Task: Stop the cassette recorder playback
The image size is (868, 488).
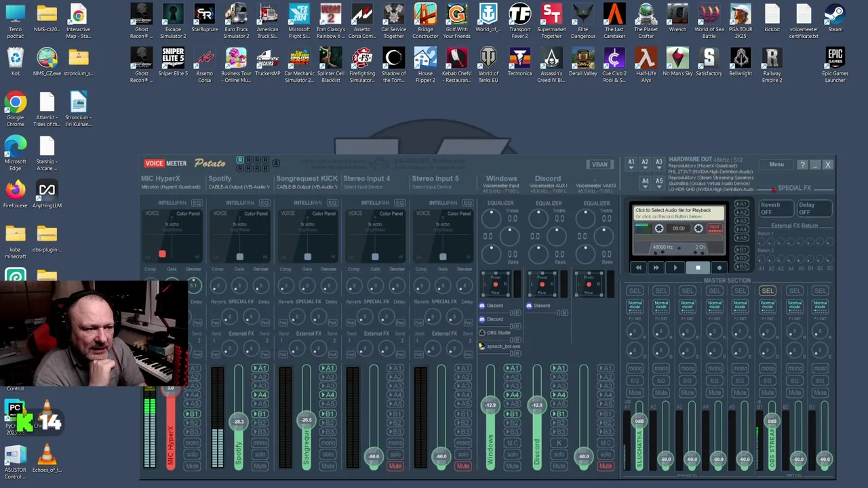Action: tap(697, 268)
